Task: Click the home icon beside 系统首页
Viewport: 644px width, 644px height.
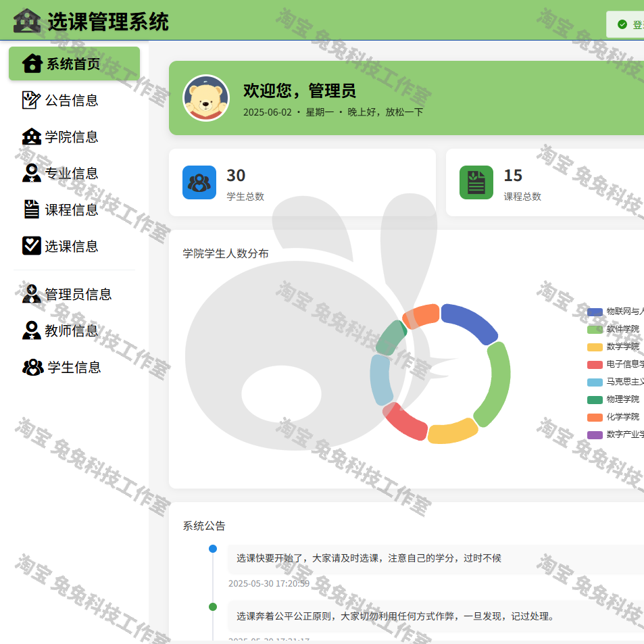Action: coord(32,64)
